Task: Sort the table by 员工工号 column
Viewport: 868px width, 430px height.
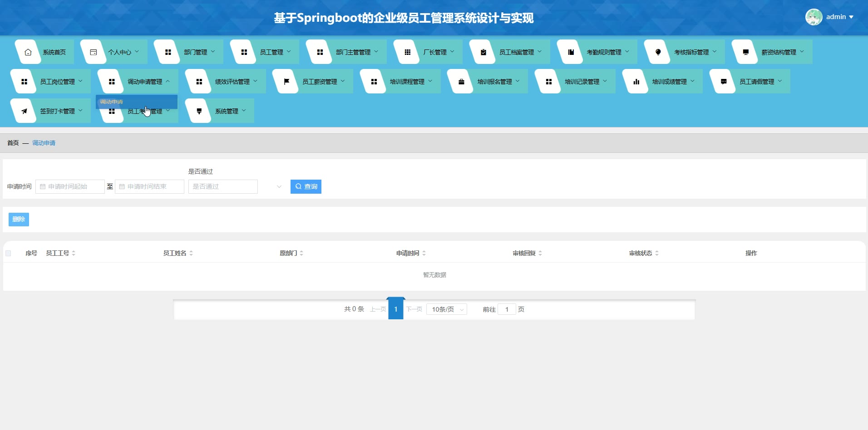Action: (x=74, y=253)
